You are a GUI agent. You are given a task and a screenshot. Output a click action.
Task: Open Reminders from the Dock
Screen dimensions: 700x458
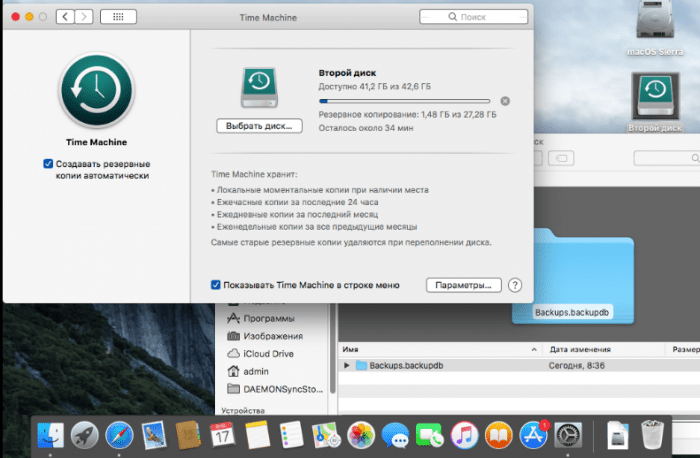pyautogui.click(x=292, y=435)
